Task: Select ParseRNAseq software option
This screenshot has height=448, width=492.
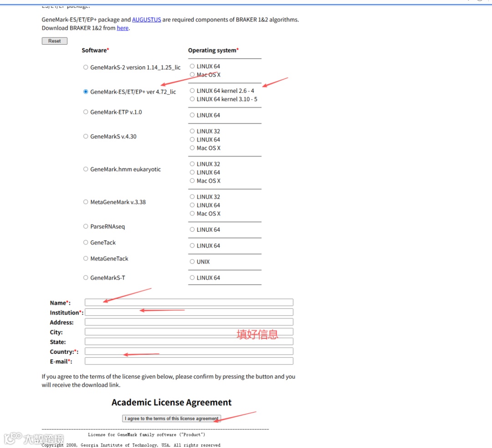Action: tap(85, 226)
